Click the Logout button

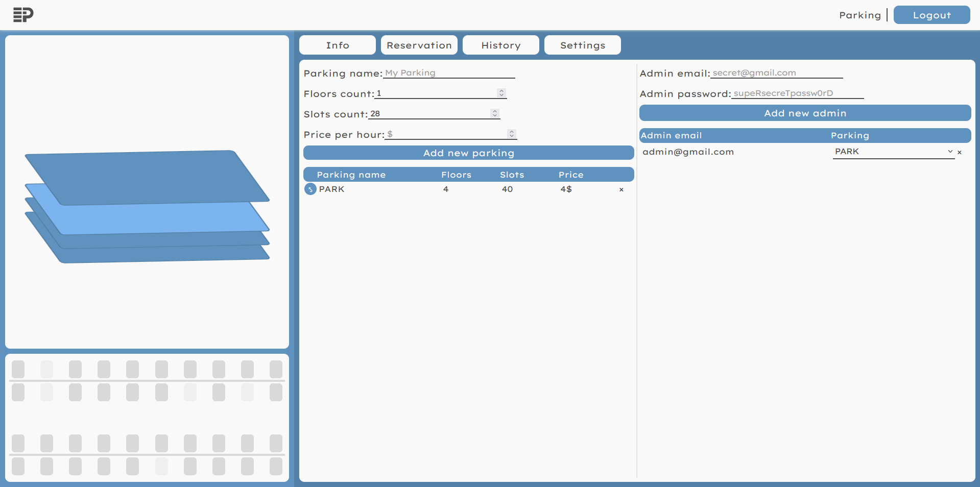point(931,15)
